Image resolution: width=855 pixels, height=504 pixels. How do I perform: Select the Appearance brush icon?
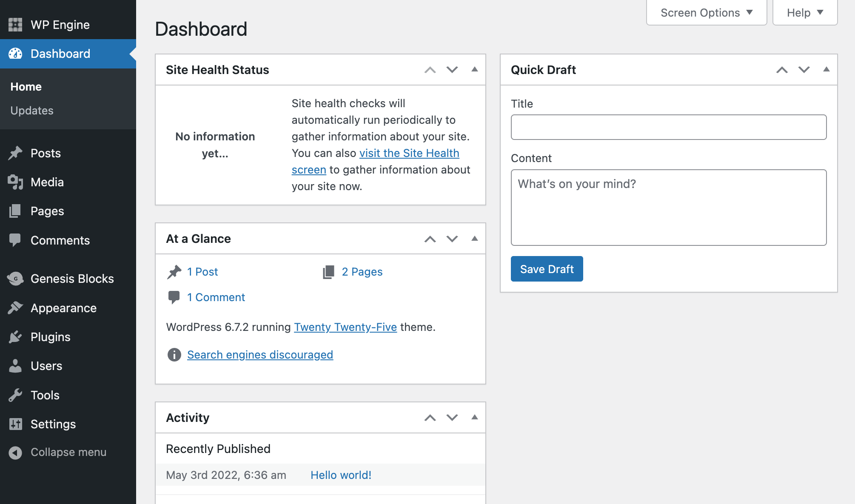pyautogui.click(x=16, y=308)
